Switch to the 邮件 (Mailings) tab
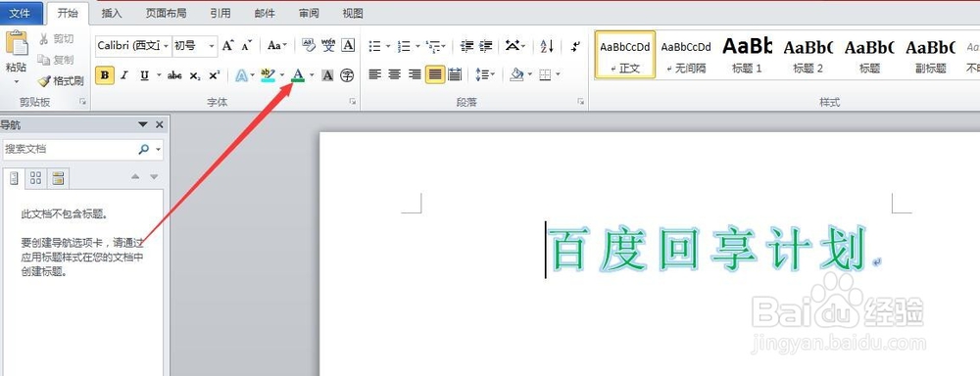Image resolution: width=980 pixels, height=376 pixels. [x=265, y=13]
